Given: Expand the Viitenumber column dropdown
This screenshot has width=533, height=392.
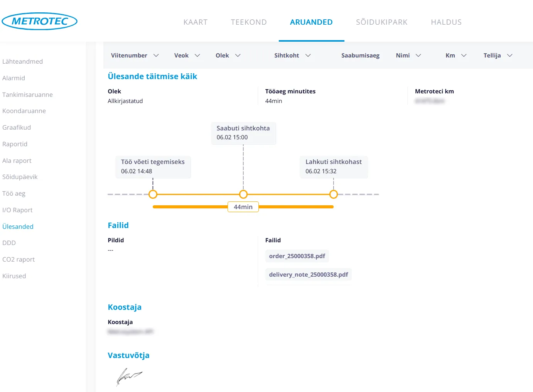Looking at the screenshot, I should tap(156, 56).
